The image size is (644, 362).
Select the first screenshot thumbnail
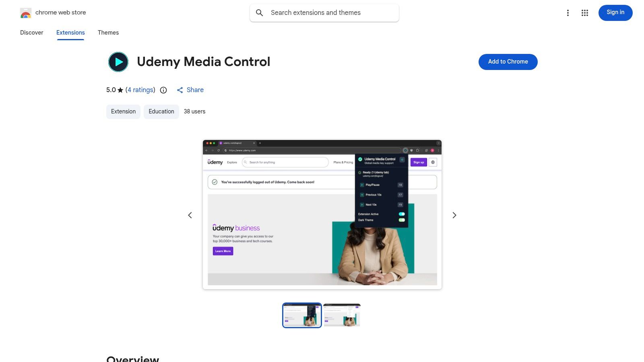301,315
